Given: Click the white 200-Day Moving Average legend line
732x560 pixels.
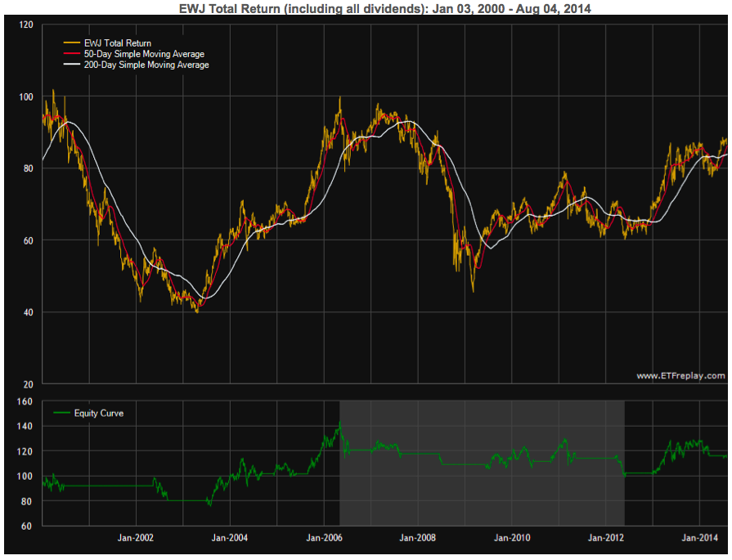Looking at the screenshot, I should pyautogui.click(x=71, y=65).
